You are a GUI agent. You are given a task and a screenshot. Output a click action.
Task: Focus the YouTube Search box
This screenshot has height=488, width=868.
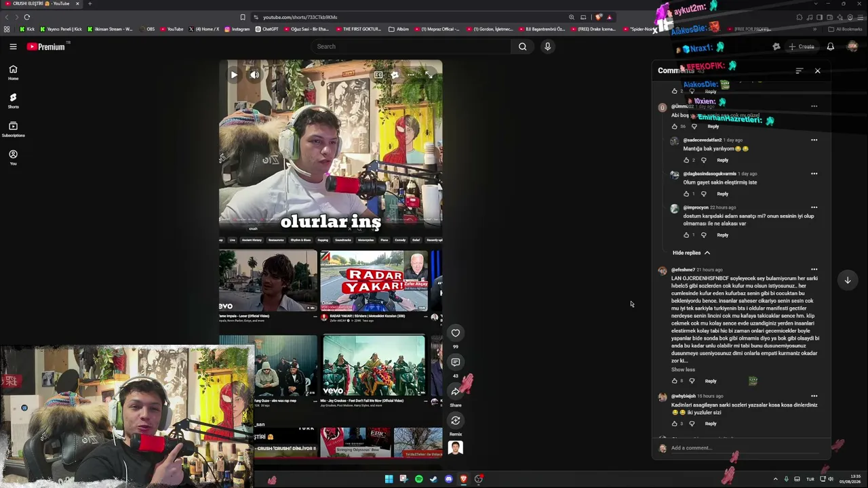pos(411,47)
